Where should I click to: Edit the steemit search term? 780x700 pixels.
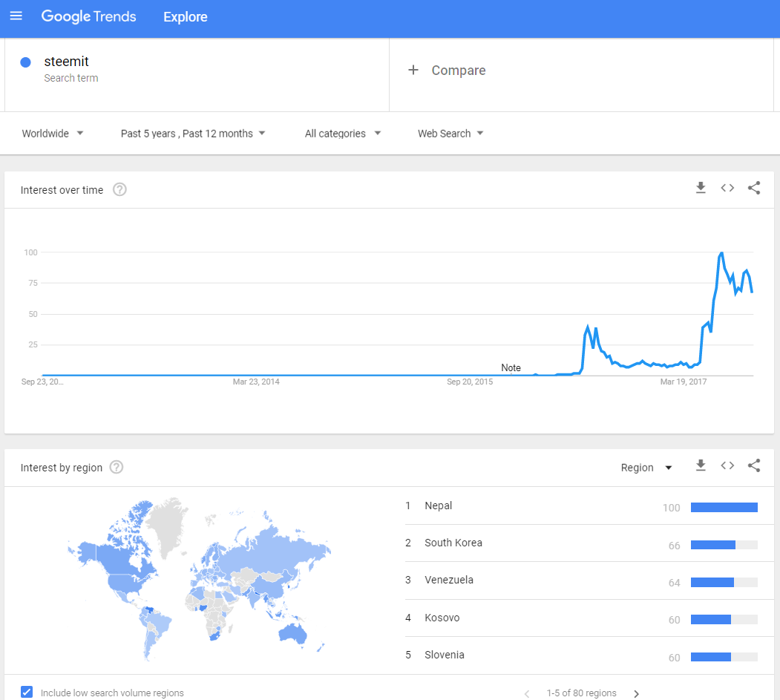pos(66,61)
